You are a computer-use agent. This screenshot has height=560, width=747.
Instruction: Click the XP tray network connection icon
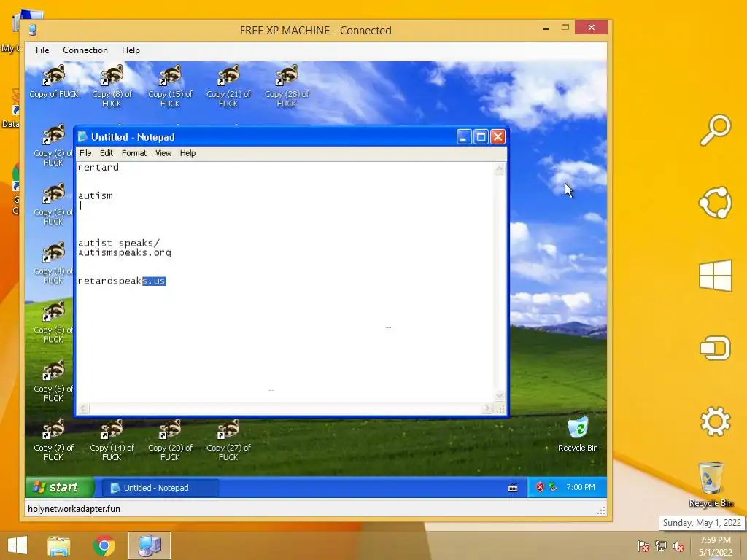click(553, 487)
